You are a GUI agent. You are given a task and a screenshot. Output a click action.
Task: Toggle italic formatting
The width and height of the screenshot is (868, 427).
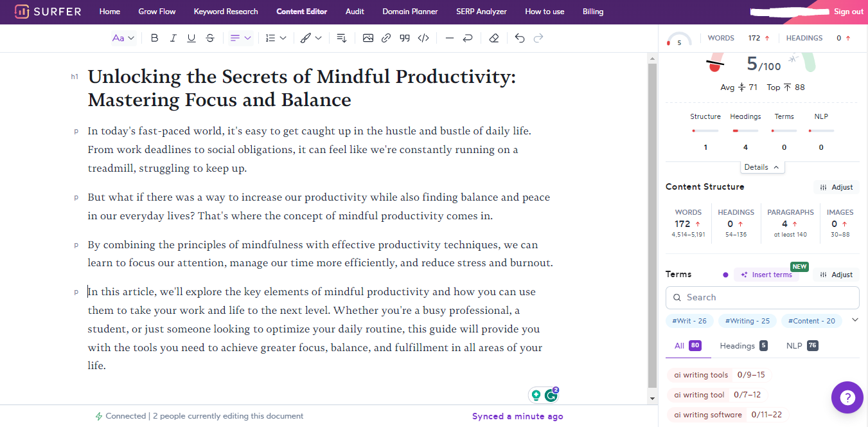pos(173,38)
